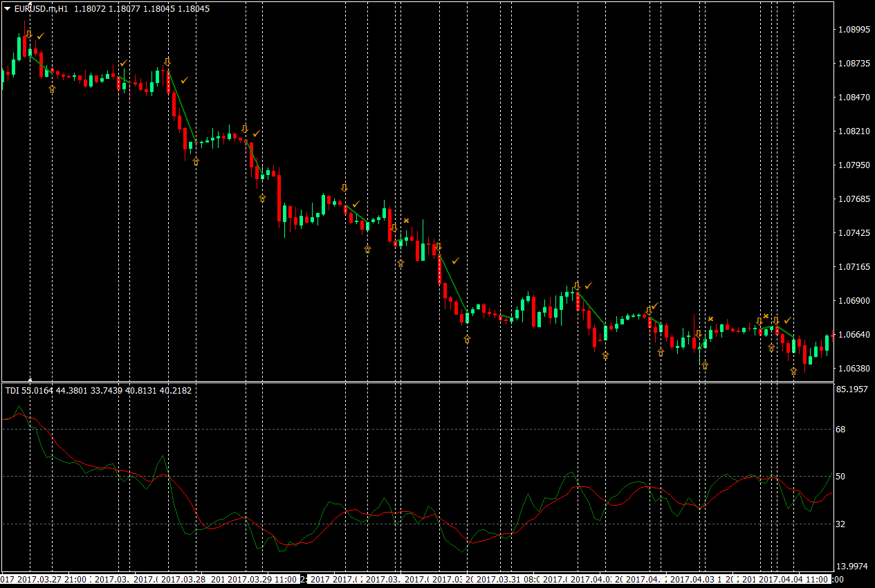Click the green TDI line at its latest peak

833,474
